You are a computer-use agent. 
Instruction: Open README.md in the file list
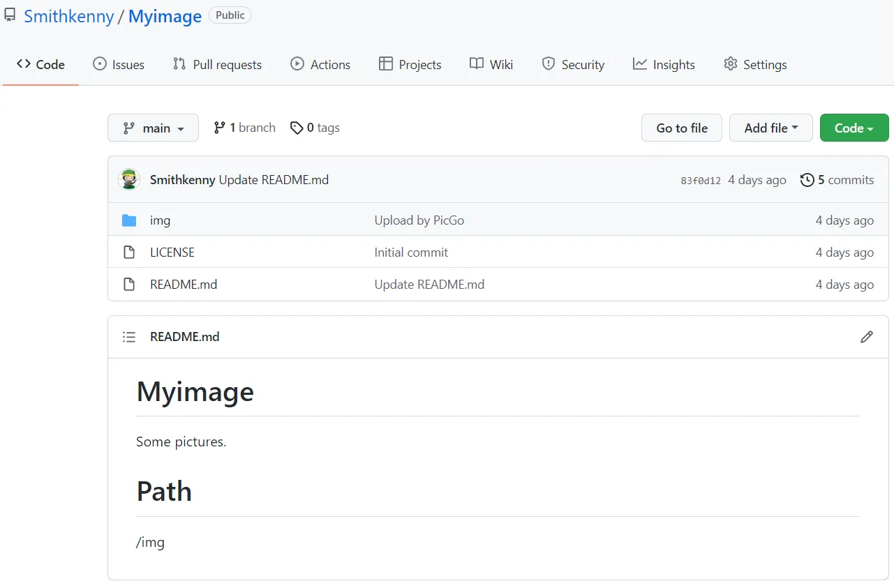click(x=184, y=285)
